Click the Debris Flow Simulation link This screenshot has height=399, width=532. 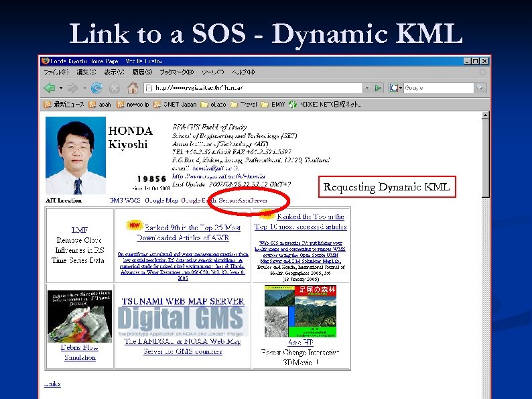(80, 353)
